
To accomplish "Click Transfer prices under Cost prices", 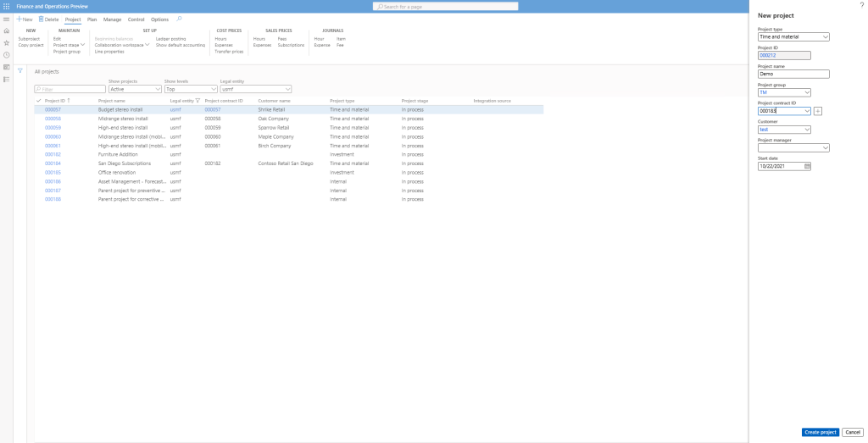I will click(229, 52).
